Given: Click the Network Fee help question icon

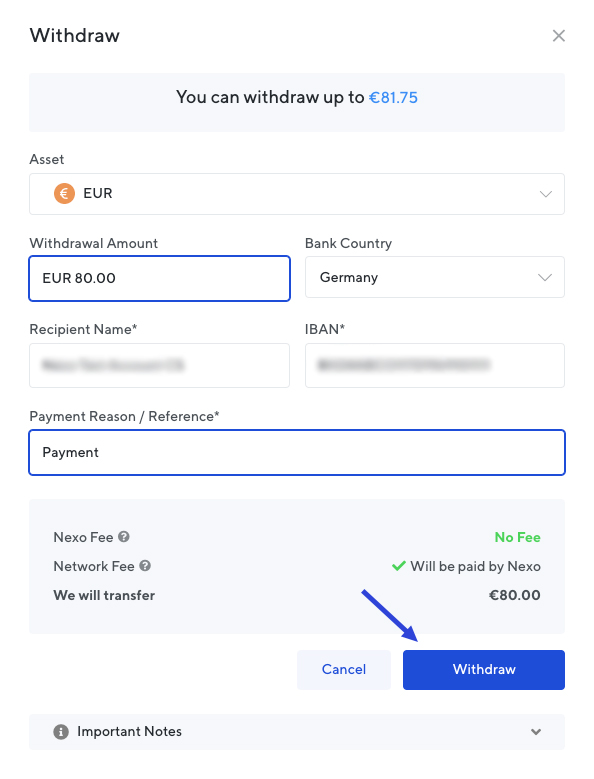Looking at the screenshot, I should coord(145,565).
